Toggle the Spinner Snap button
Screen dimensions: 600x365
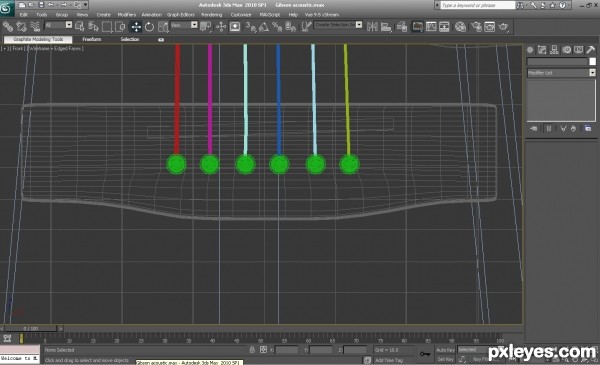tap(290, 27)
